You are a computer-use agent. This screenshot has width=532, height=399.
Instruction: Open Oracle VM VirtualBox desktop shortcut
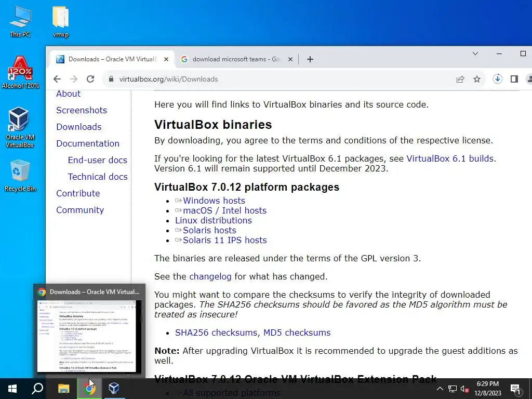click(x=20, y=128)
